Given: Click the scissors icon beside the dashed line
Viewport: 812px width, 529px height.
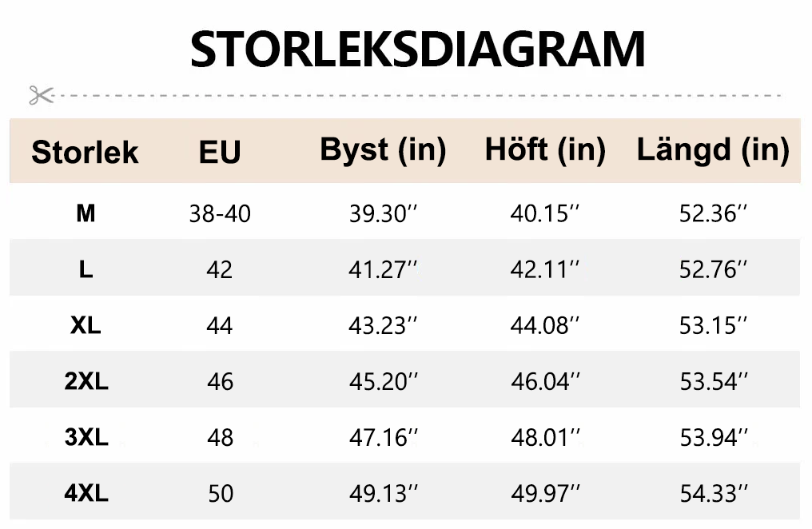Looking at the screenshot, I should [x=40, y=95].
